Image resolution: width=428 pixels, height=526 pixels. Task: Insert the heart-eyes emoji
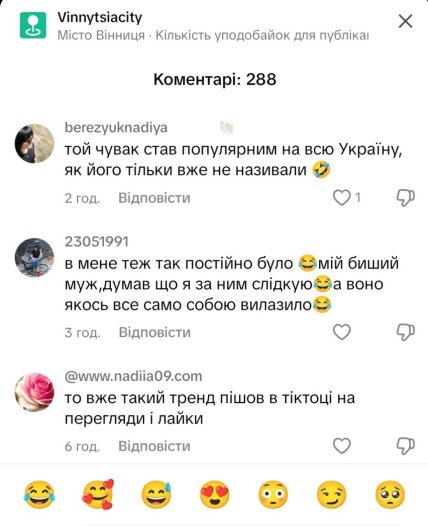[x=215, y=494]
